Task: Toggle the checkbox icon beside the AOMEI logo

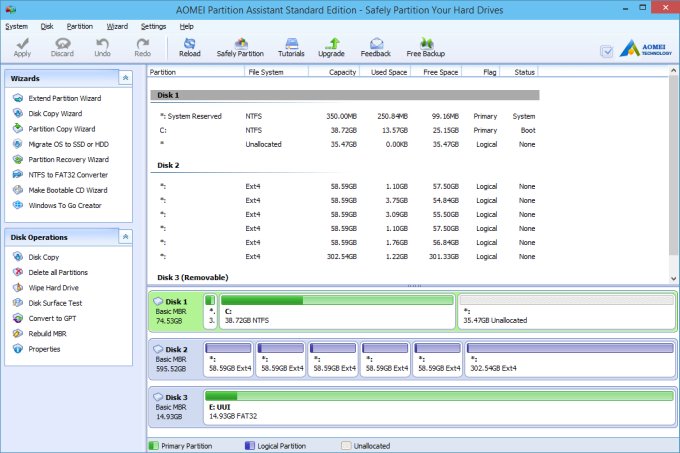Action: [607, 51]
